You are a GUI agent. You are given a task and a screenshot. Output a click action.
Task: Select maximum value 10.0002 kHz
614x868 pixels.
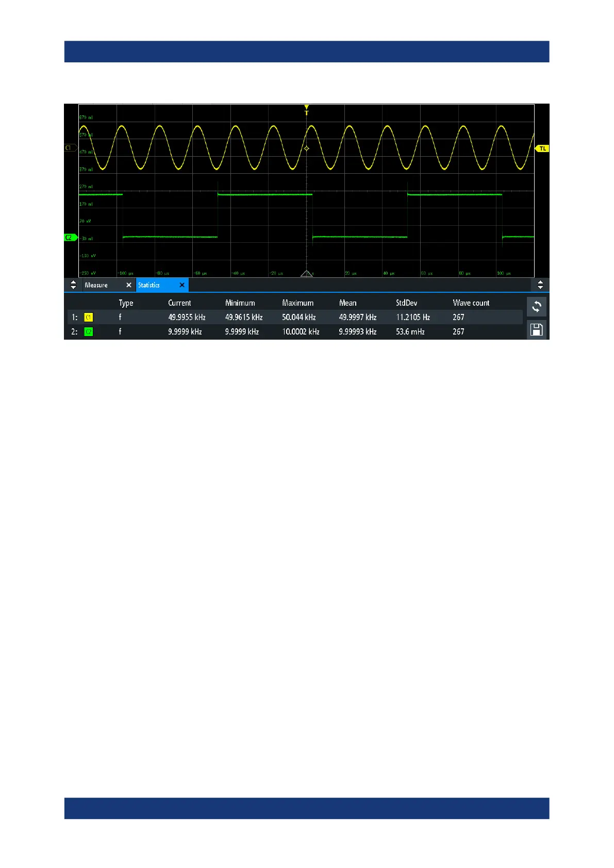point(301,332)
